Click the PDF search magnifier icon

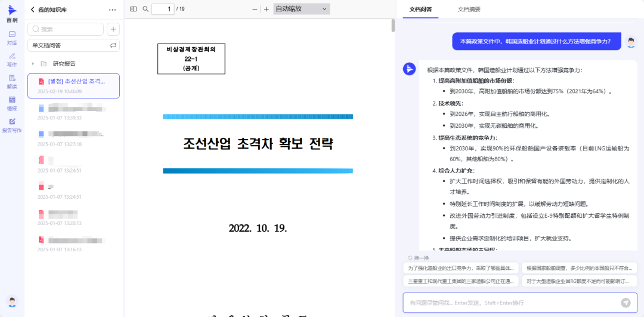(145, 9)
